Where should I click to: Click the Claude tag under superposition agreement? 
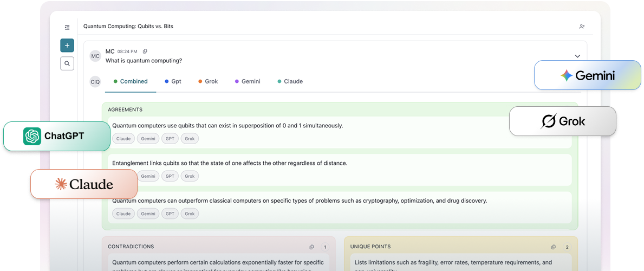[123, 139]
